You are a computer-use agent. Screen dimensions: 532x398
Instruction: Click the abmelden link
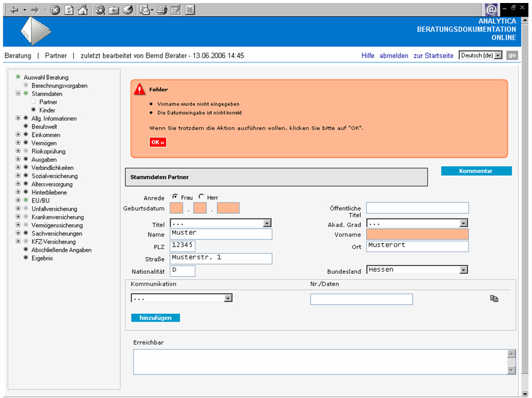pyautogui.click(x=393, y=56)
